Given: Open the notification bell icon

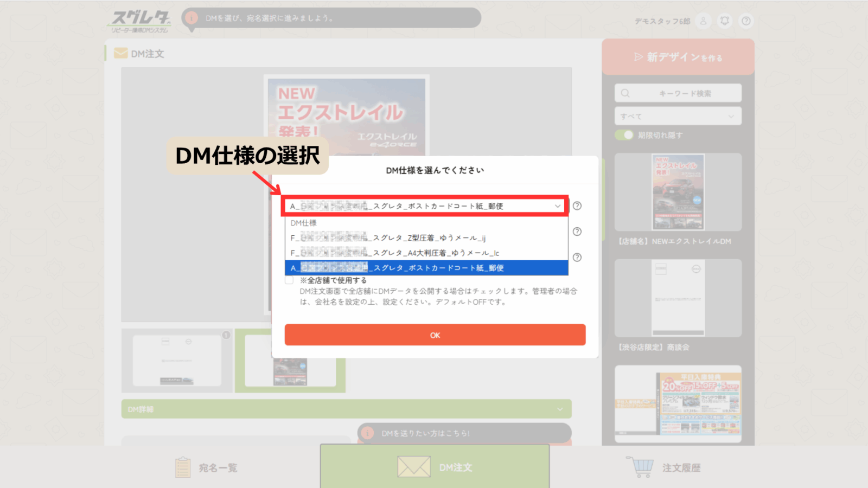Looking at the screenshot, I should coord(725,21).
